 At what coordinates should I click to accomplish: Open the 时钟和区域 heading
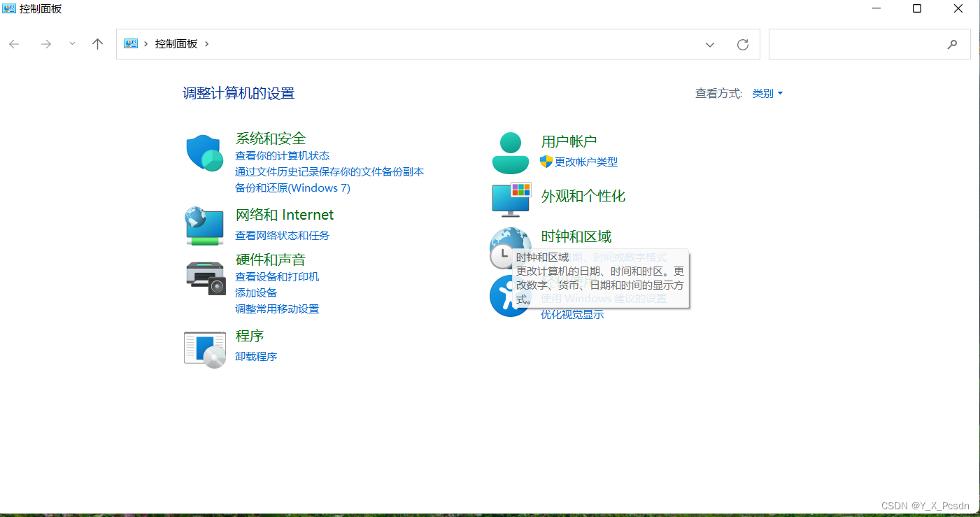576,236
